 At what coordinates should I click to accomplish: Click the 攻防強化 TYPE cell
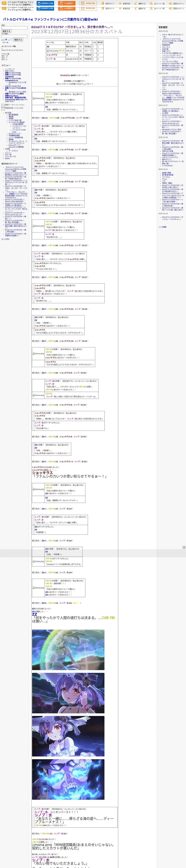pyautogui.click(x=87, y=47)
